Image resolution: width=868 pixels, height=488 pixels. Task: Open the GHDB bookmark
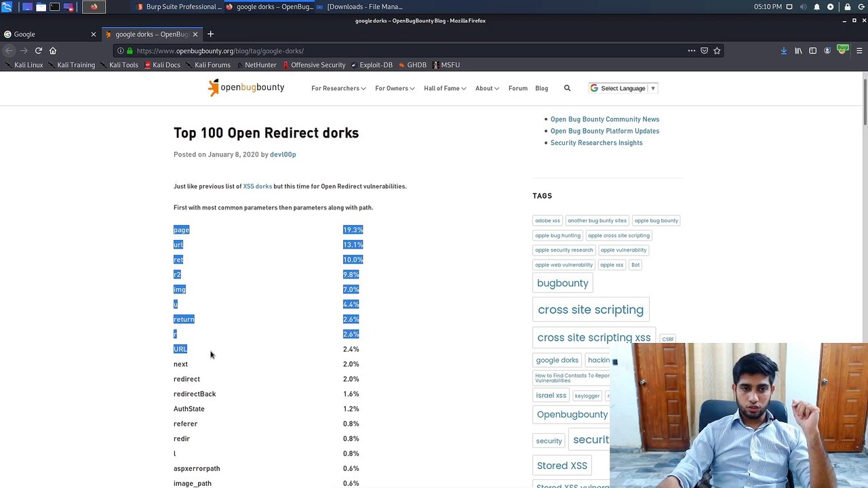[x=412, y=65]
